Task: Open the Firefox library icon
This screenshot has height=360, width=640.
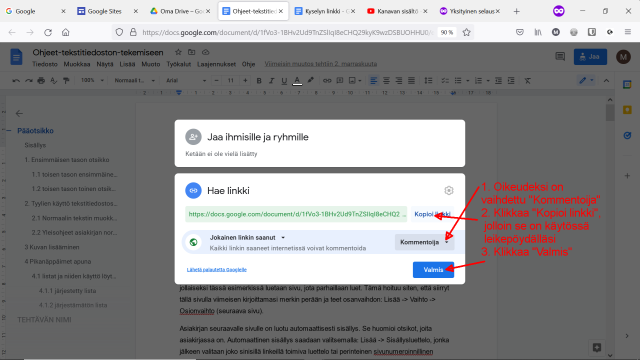Action: point(538,32)
